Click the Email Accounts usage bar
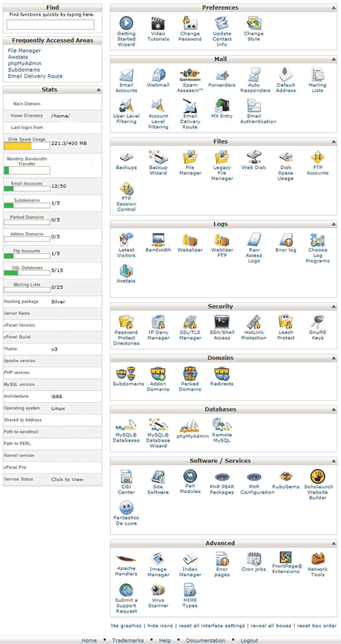This screenshot has width=341, height=644. tap(27, 189)
